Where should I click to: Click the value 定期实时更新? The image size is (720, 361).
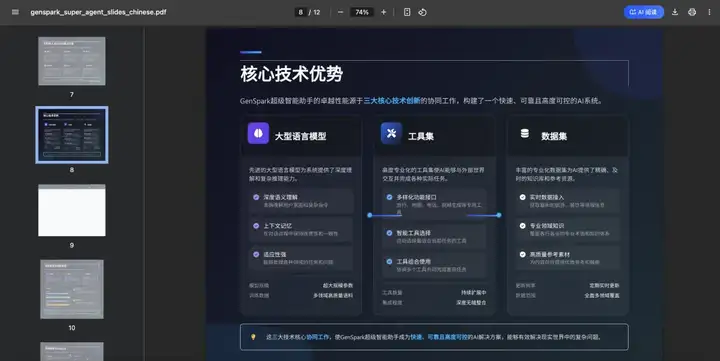click(x=604, y=285)
